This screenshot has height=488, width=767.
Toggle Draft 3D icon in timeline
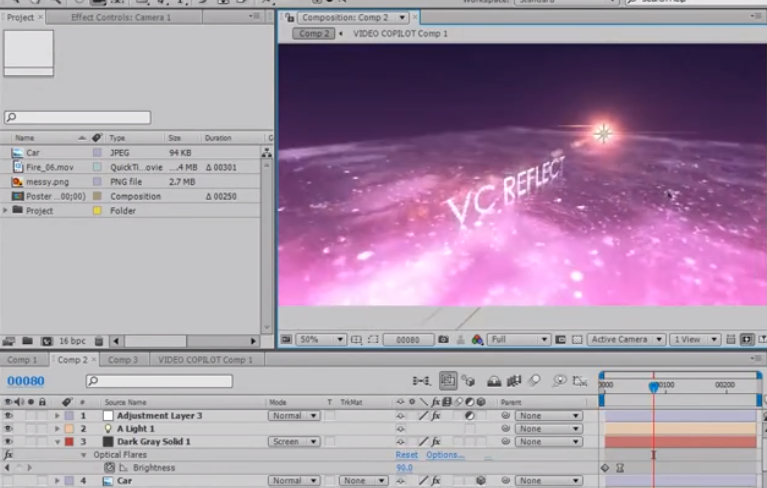[x=469, y=381]
